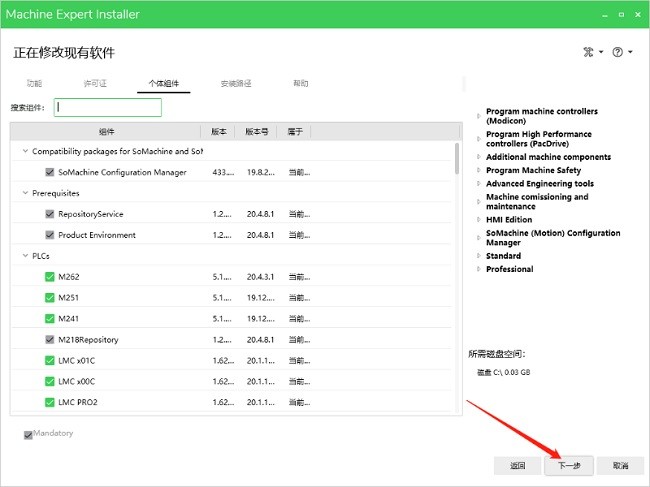The image size is (650, 487).
Task: Open the tools settings icon menu
Action: coord(590,52)
